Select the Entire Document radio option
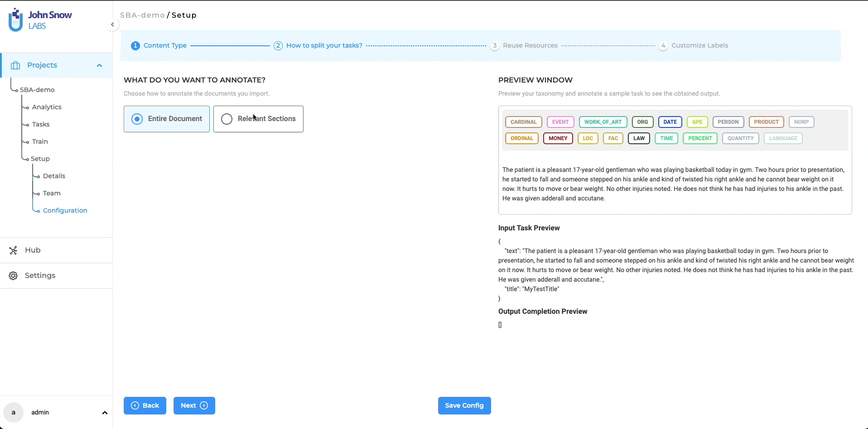The height and width of the screenshot is (429, 868). coord(167,119)
